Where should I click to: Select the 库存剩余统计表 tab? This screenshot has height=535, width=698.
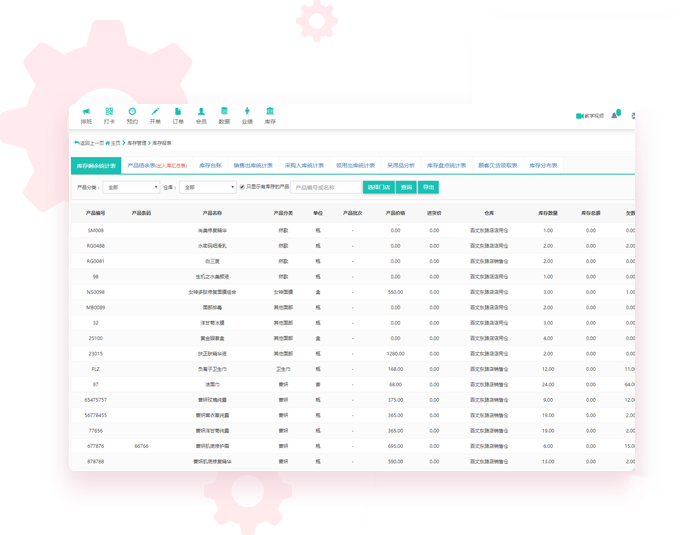(x=96, y=165)
